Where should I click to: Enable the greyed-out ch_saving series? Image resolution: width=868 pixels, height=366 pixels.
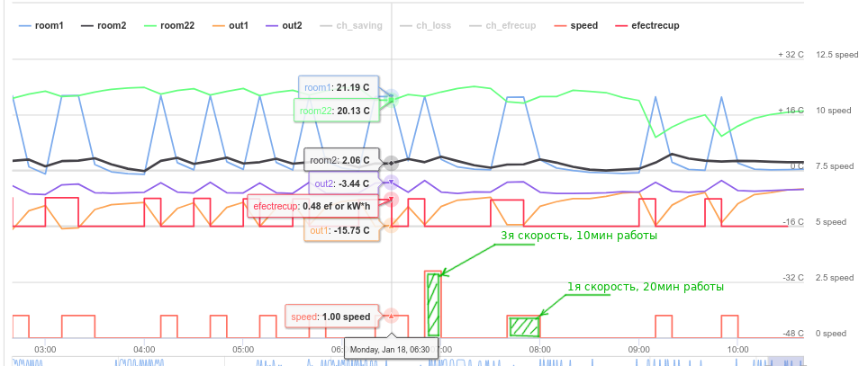351,25
